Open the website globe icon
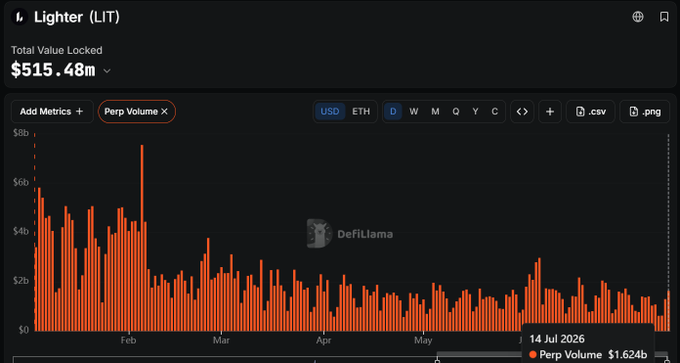The height and width of the screenshot is (363, 680). (638, 17)
